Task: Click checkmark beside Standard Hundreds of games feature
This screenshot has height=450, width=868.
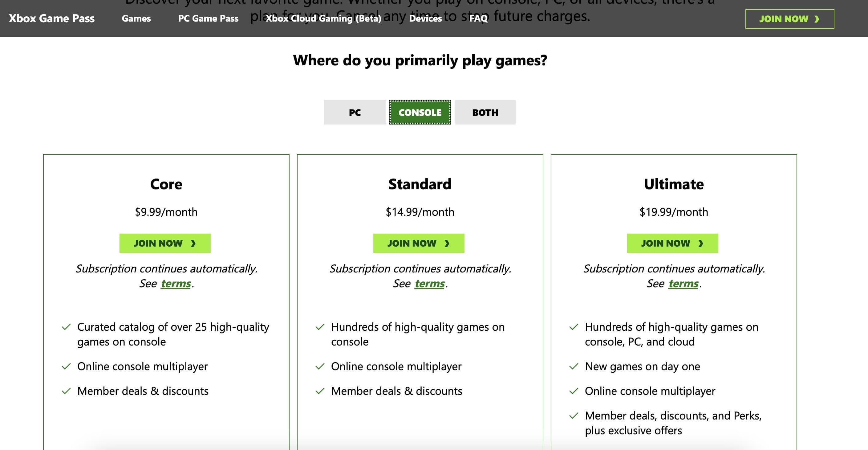Action: (x=320, y=327)
